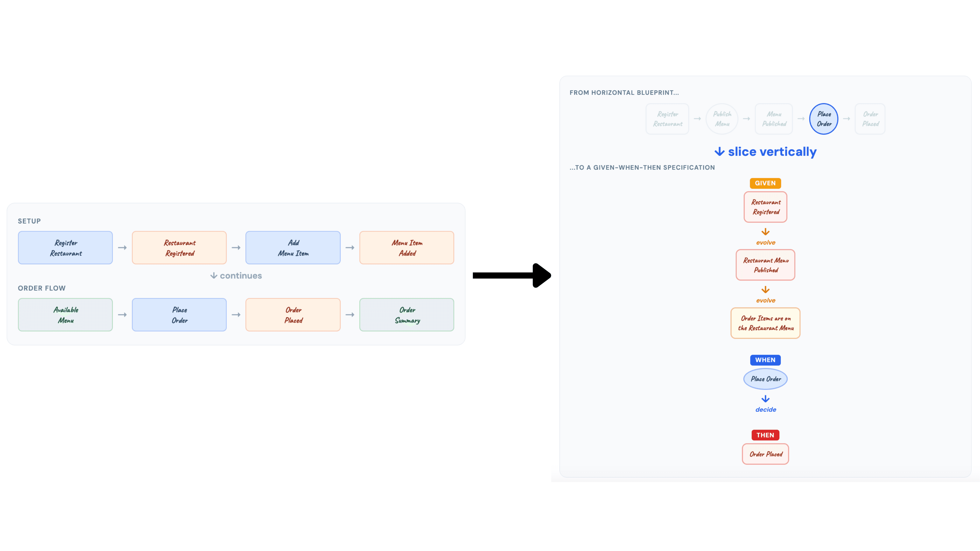Click the orange GIVEN badge
980x551 pixels.
tap(765, 183)
